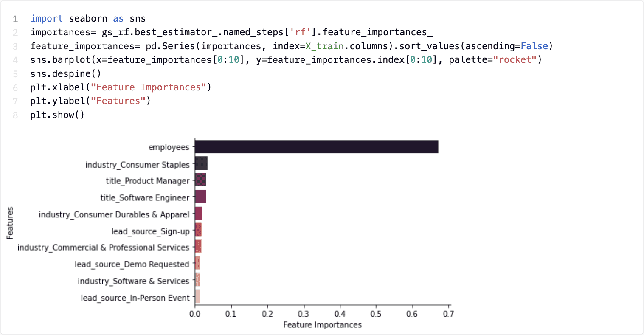644x335 pixels.
Task: Click the 'feature_importances= pd.Series' code line
Action: click(292, 46)
